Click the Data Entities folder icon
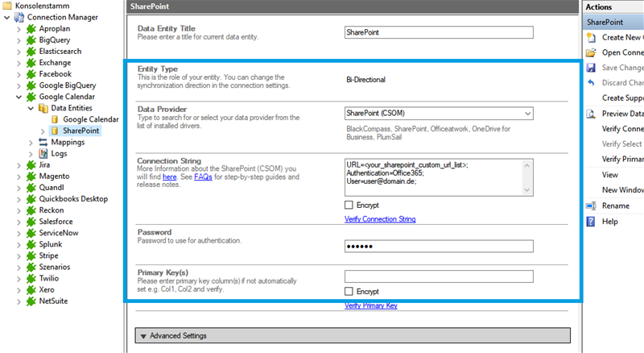 click(x=43, y=107)
